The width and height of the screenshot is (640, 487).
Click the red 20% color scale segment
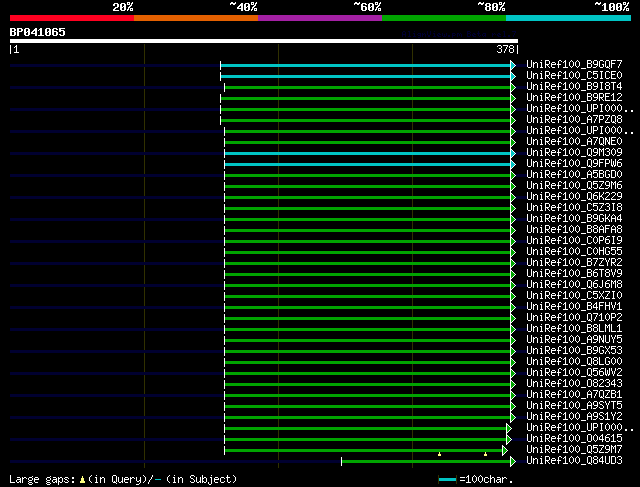[71, 17]
